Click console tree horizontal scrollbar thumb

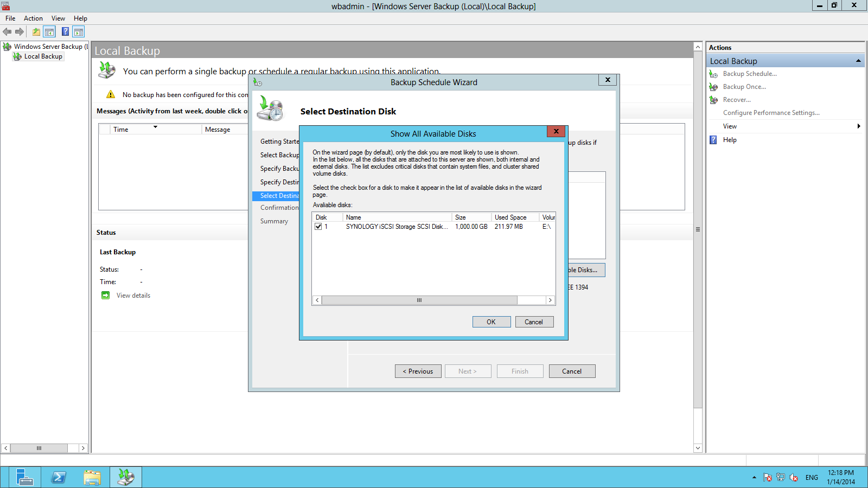(39, 448)
